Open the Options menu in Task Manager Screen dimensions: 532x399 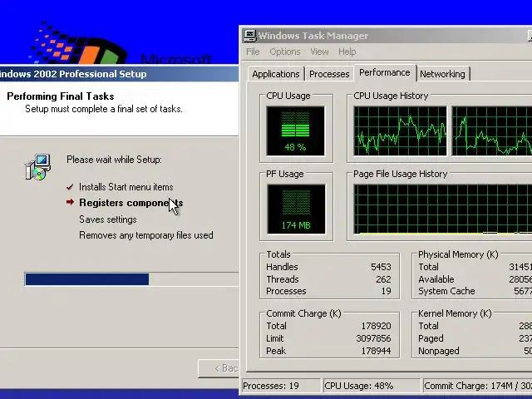point(285,52)
